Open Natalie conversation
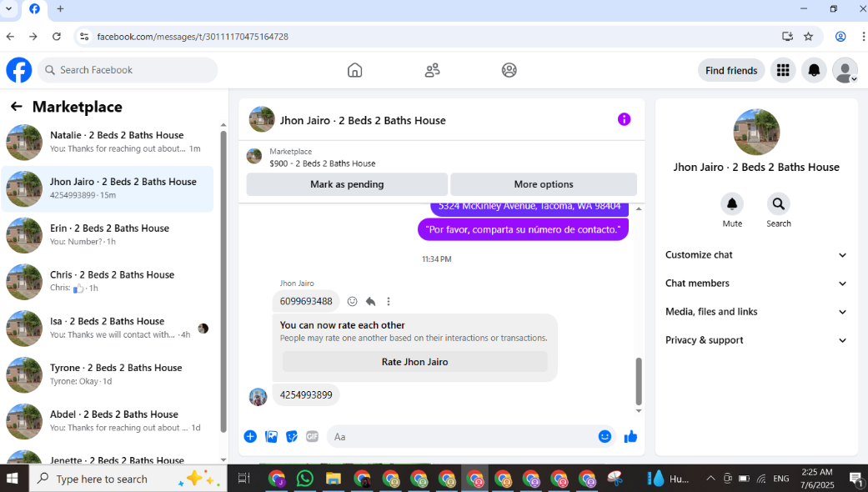868x492 pixels. point(108,143)
